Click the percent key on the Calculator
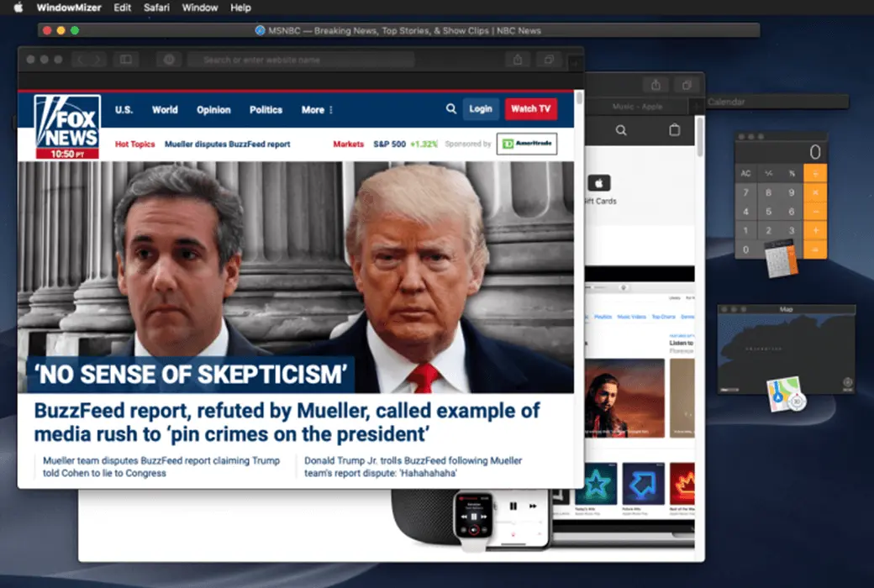The width and height of the screenshot is (874, 588). click(x=792, y=173)
